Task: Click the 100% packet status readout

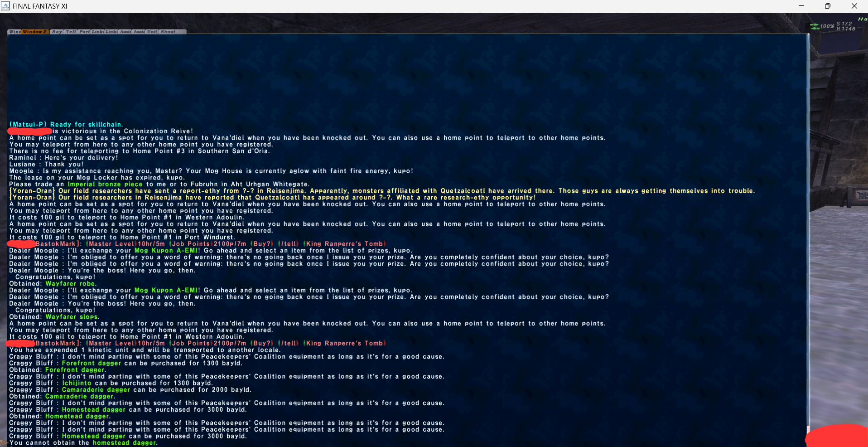Action: tap(827, 26)
